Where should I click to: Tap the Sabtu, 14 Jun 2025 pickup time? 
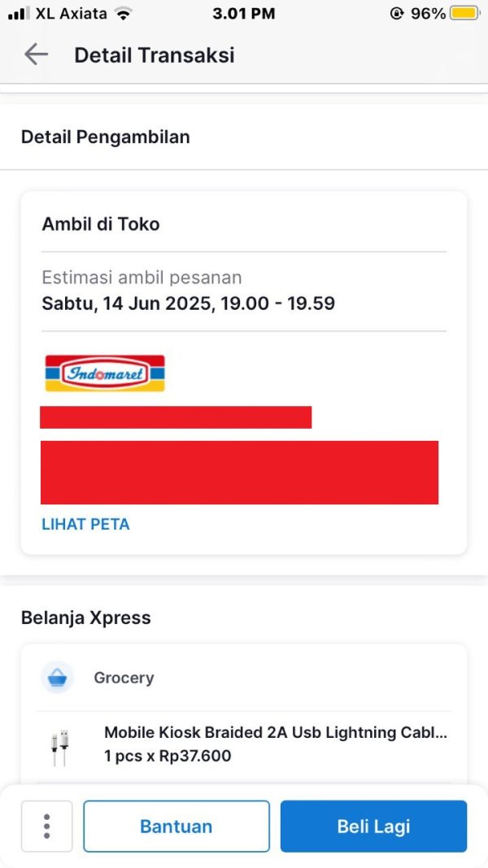pyautogui.click(x=188, y=304)
